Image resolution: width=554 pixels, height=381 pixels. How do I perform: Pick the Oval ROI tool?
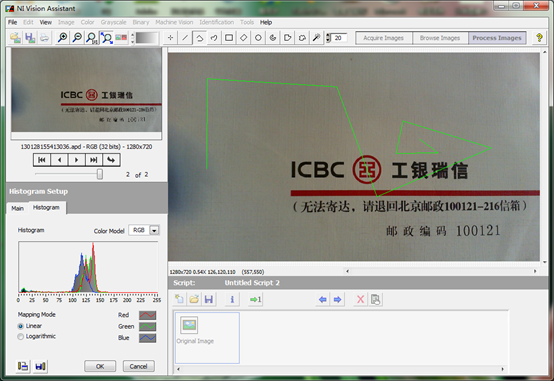258,37
